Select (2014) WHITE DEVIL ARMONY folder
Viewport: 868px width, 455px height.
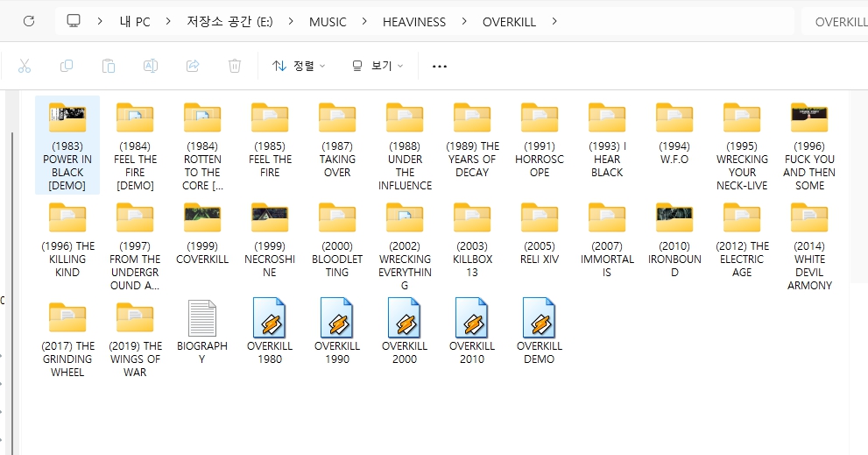click(x=809, y=245)
